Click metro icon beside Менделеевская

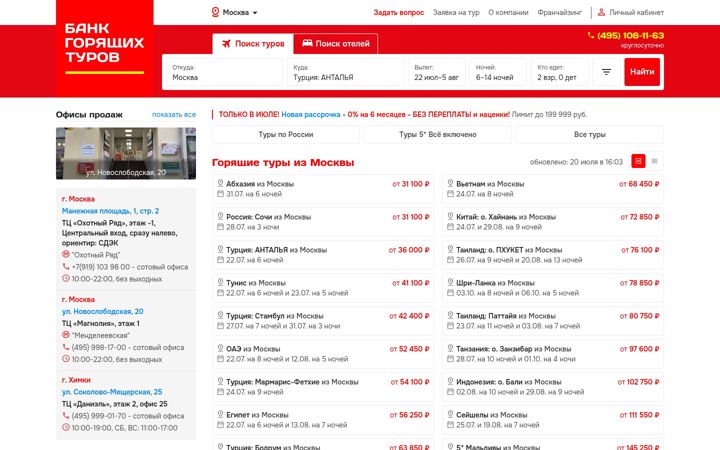tap(66, 335)
